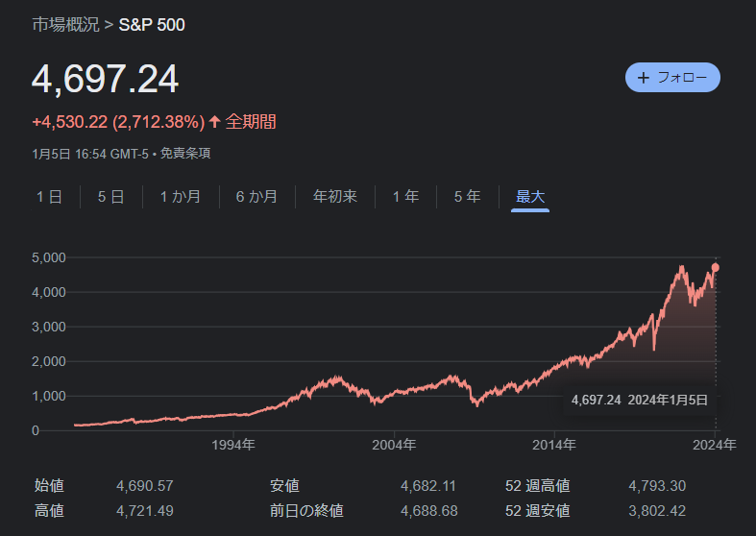Select the 6か月 time range
Screen dimensions: 756x536
tap(256, 197)
